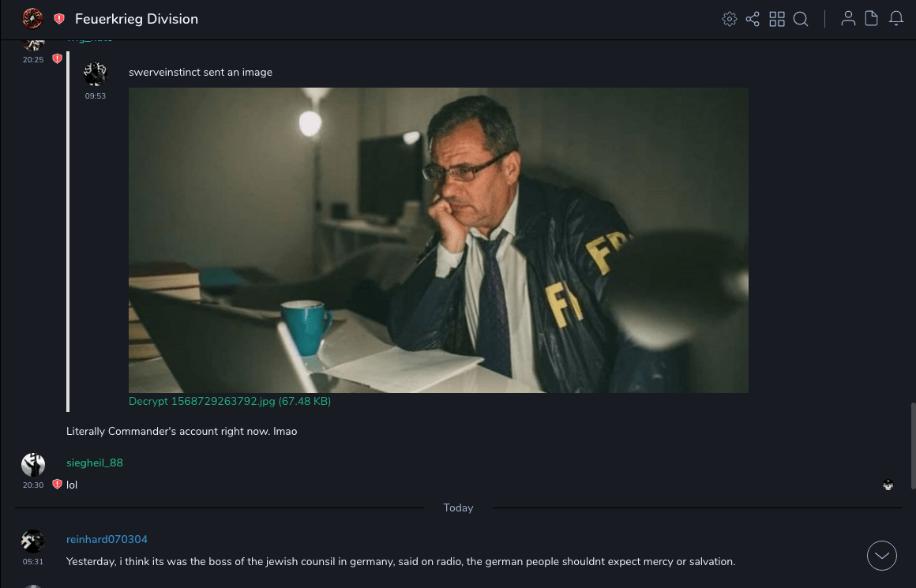Screen dimensions: 916x588
Task: Jump to bottom with chevron button
Action: pyautogui.click(x=881, y=556)
